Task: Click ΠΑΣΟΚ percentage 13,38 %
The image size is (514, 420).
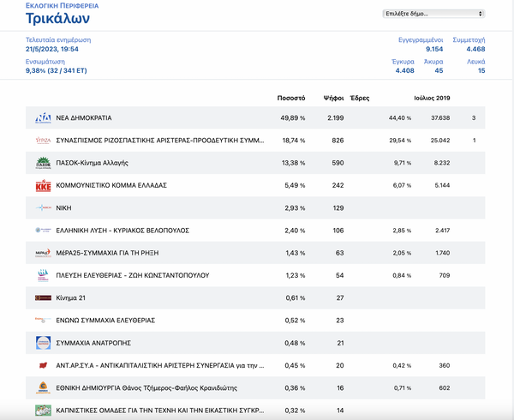Action: coord(293,163)
